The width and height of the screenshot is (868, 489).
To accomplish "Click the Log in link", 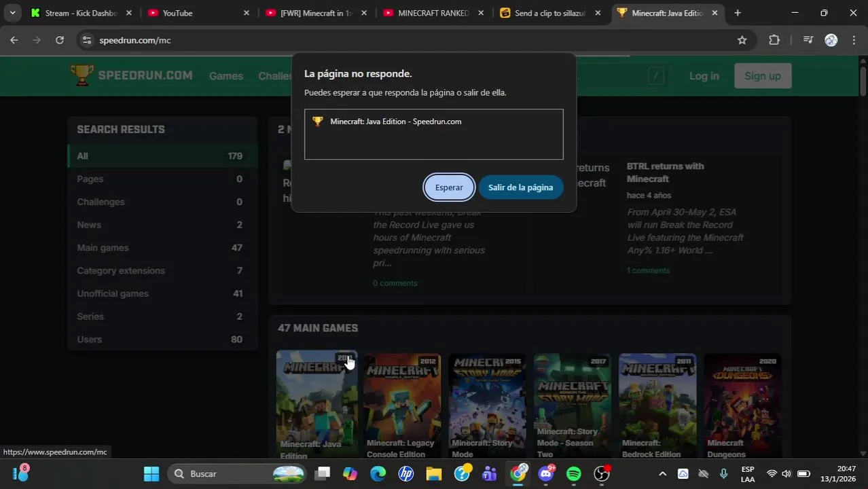I will pyautogui.click(x=704, y=76).
